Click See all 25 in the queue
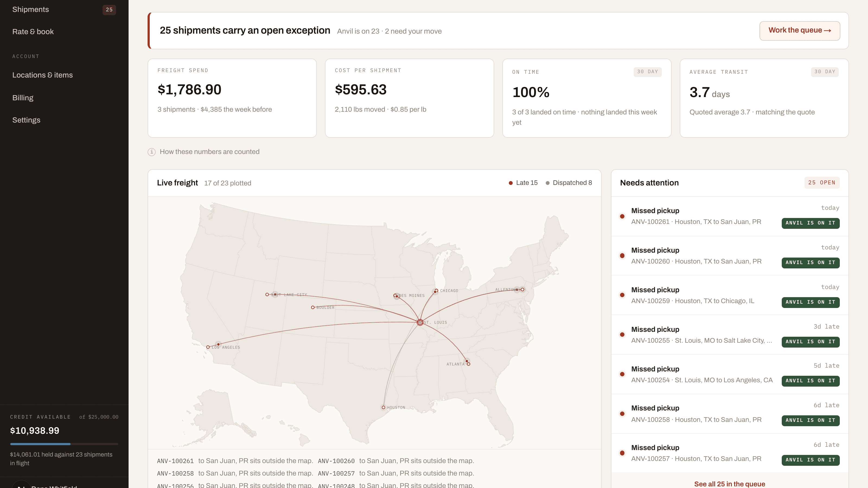The width and height of the screenshot is (868, 488). click(729, 484)
